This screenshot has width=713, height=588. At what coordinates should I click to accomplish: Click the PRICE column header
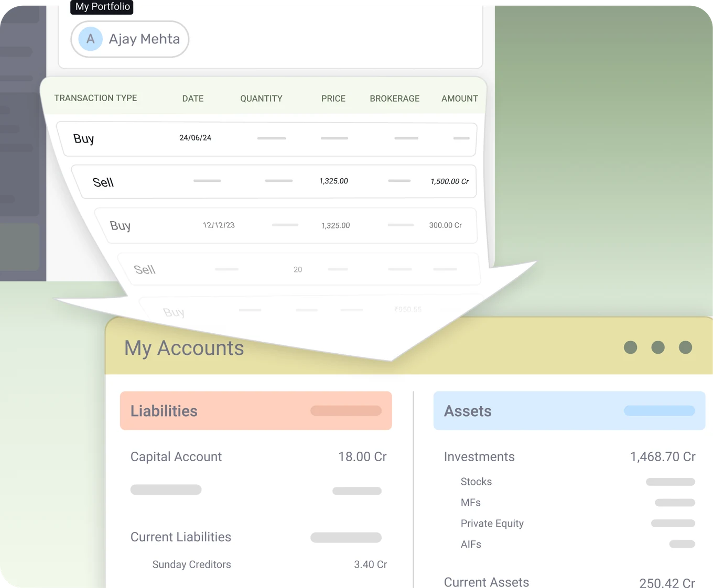[x=333, y=99]
